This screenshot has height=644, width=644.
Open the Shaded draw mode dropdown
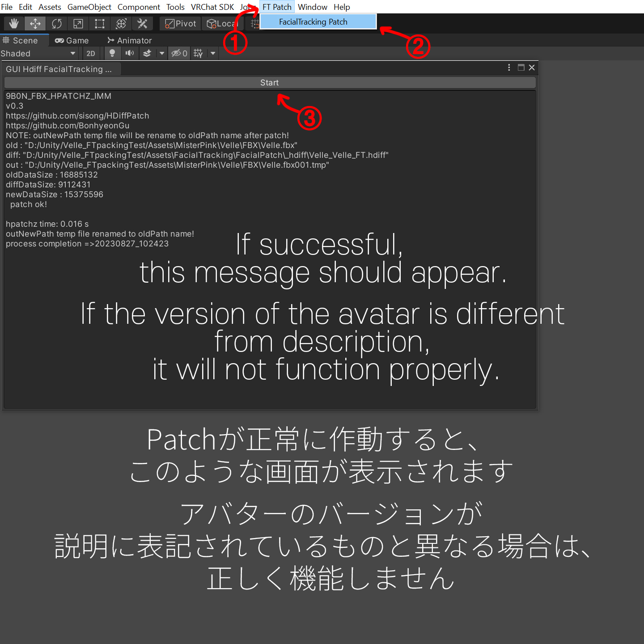[x=38, y=53]
